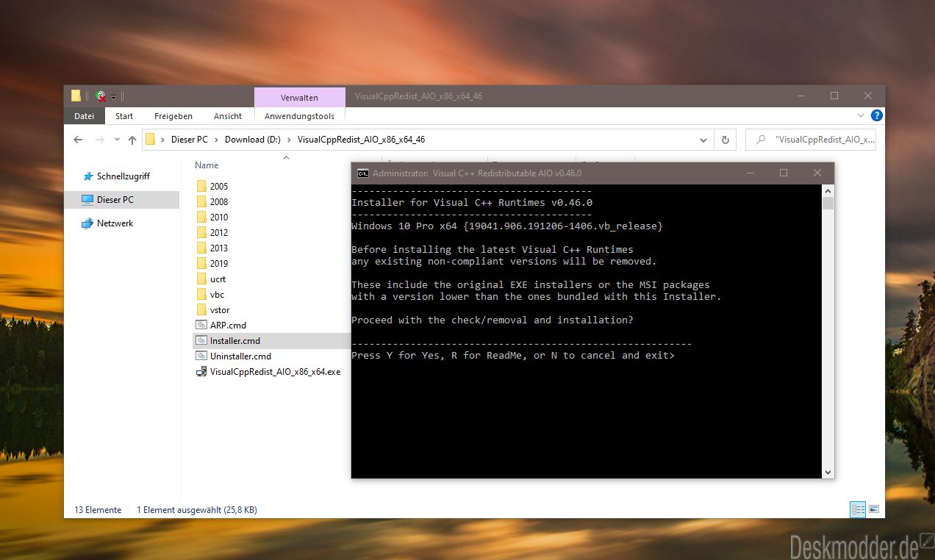Click the quick access toolbar properties icon

click(101, 96)
